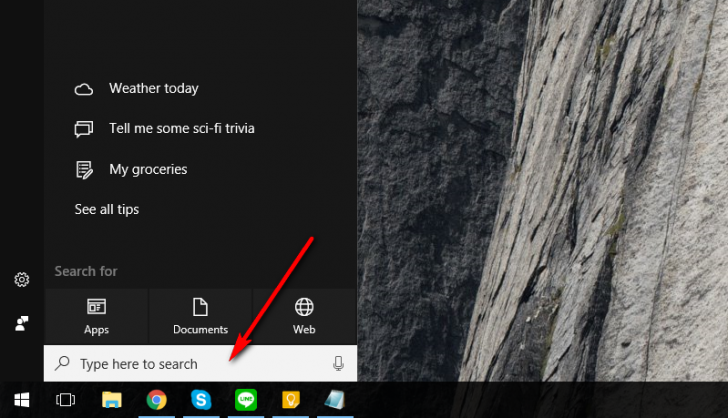
Task: Filter search by Documents
Action: pyautogui.click(x=201, y=317)
